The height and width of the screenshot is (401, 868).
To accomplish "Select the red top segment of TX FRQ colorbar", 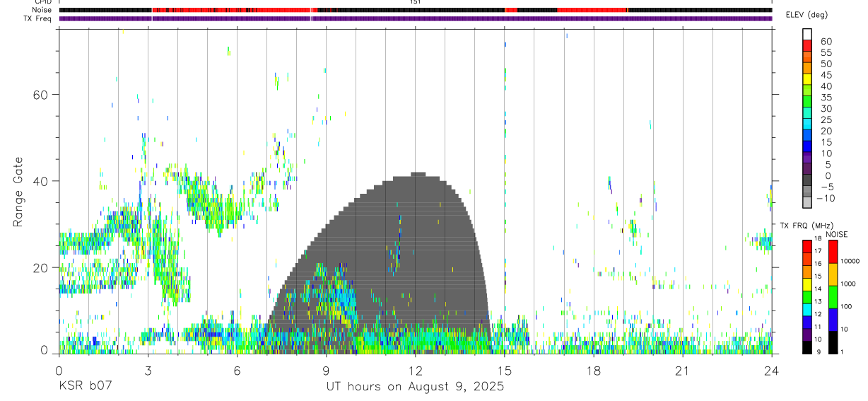I will (807, 247).
